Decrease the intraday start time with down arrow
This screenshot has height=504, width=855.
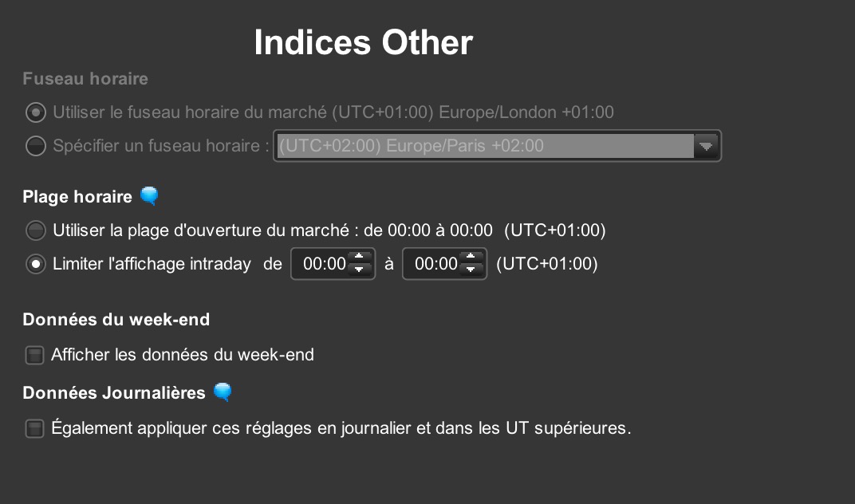(361, 270)
